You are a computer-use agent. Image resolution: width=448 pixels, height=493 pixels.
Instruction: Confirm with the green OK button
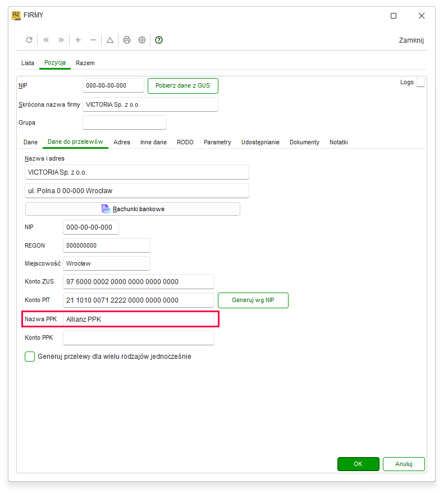[358, 464]
